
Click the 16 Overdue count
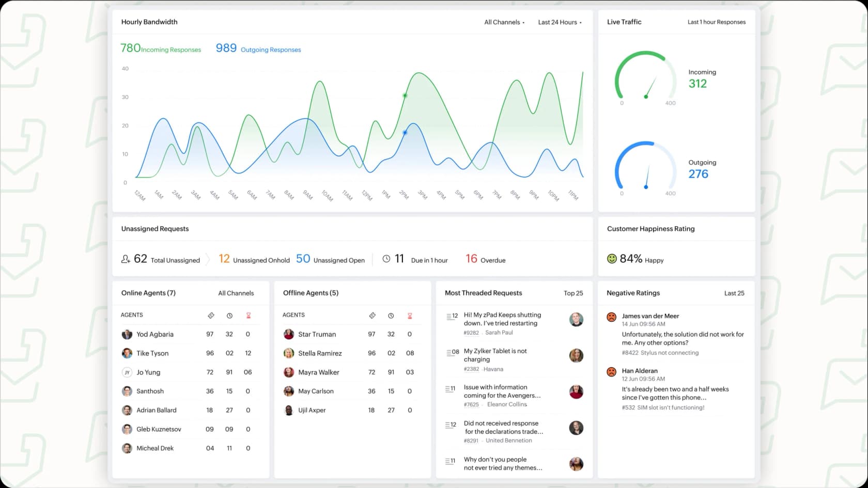(x=471, y=259)
